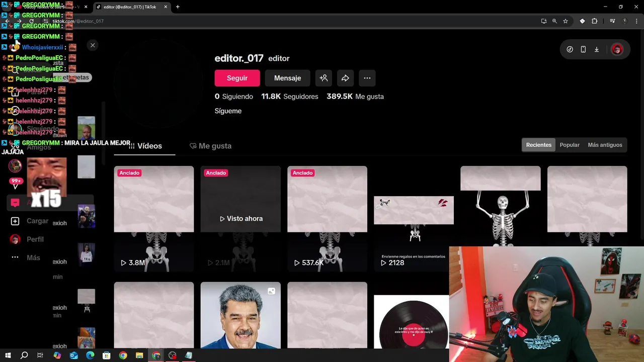The width and height of the screenshot is (644, 362).
Task: Click the Sígueme bio text
Action: tap(228, 111)
